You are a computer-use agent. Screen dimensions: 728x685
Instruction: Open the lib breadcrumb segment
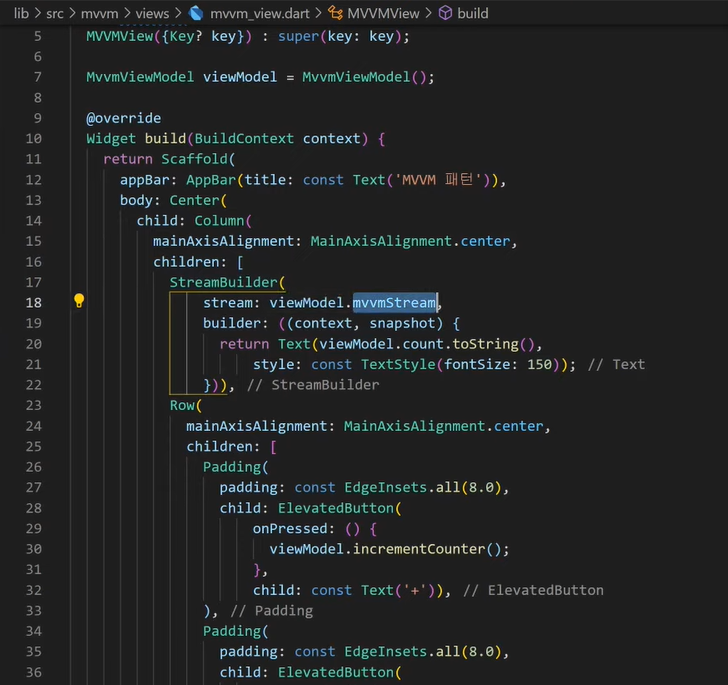[x=21, y=13]
